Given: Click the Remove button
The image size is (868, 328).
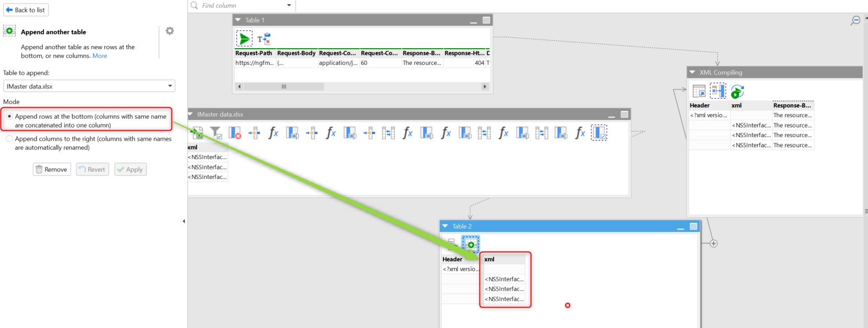Looking at the screenshot, I should click(x=52, y=169).
